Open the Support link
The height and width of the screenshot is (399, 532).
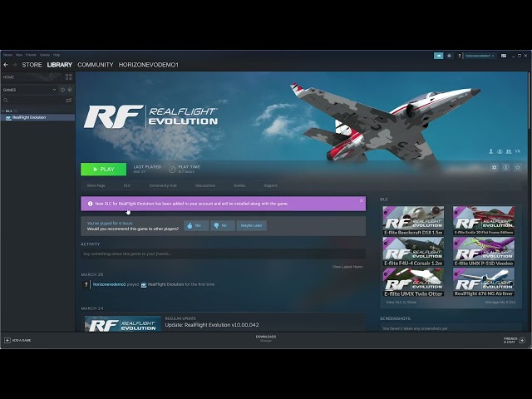tap(270, 185)
